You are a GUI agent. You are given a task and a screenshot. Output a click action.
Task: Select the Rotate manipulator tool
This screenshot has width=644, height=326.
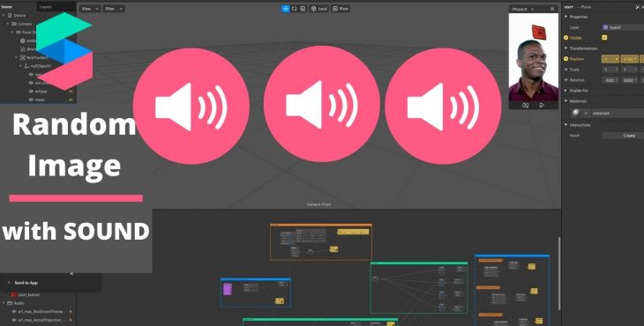[294, 9]
